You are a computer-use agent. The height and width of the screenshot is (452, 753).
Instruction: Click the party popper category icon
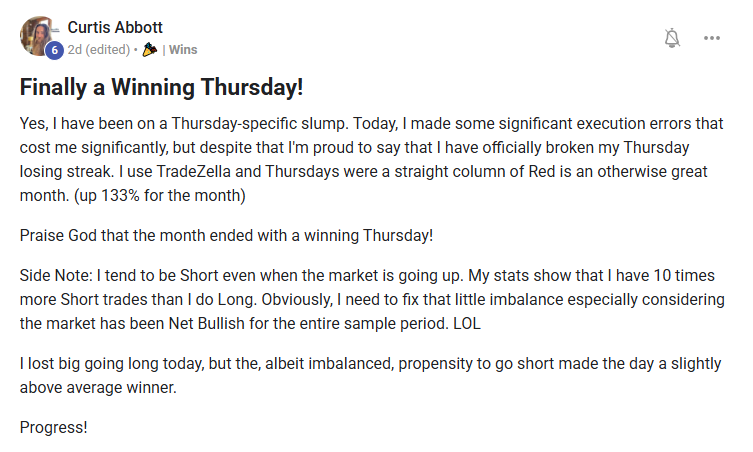click(150, 49)
